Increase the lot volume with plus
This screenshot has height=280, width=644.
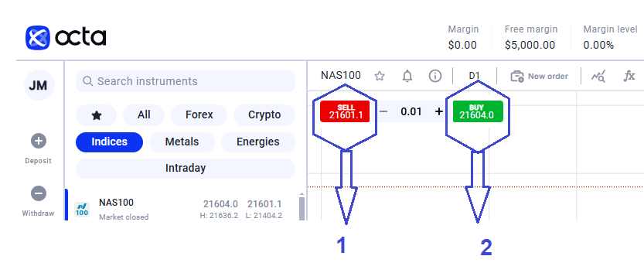tap(439, 111)
